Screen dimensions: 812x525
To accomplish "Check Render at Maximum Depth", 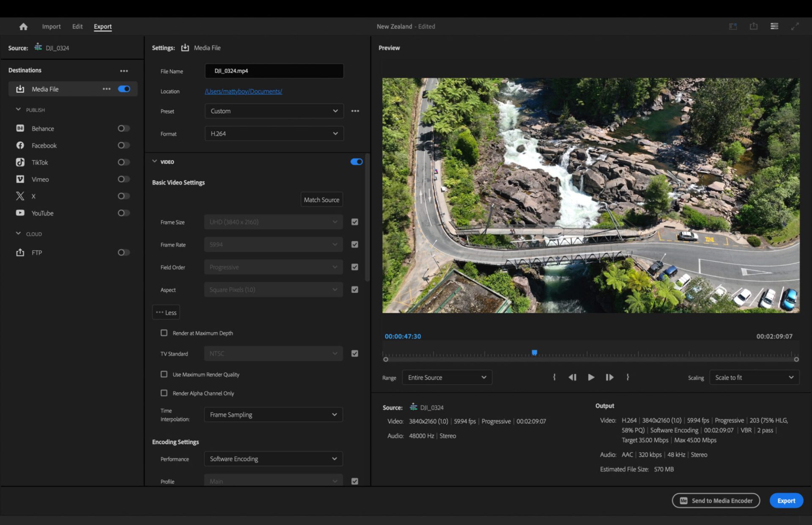I will 164,333.
